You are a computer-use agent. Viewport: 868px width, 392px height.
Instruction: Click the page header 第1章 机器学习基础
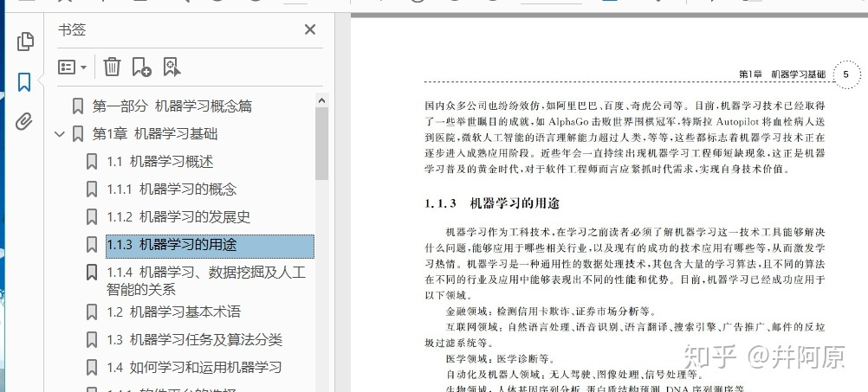(782, 74)
